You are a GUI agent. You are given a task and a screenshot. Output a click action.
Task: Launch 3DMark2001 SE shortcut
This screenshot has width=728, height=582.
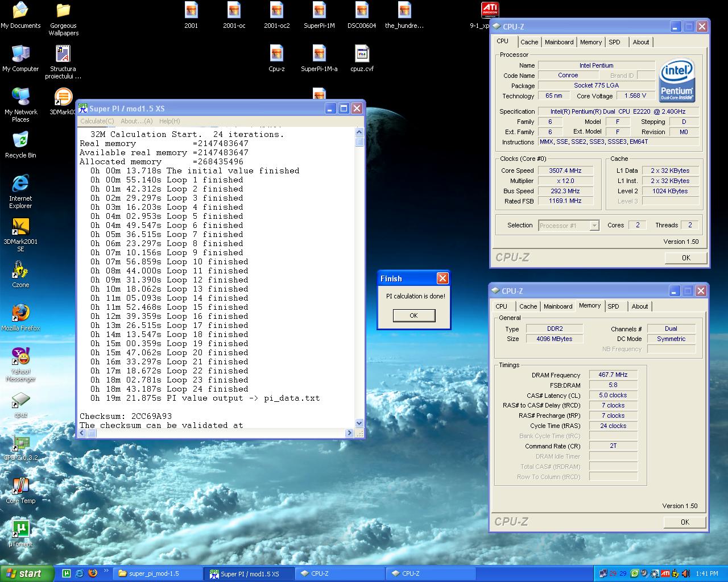(20, 235)
